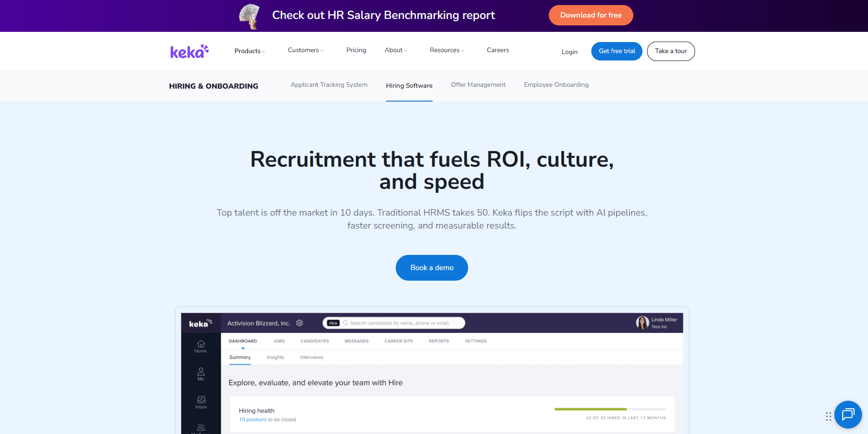Viewport: 868px width, 434px height.
Task: Click the Hiring health label
Action: pyautogui.click(x=256, y=410)
